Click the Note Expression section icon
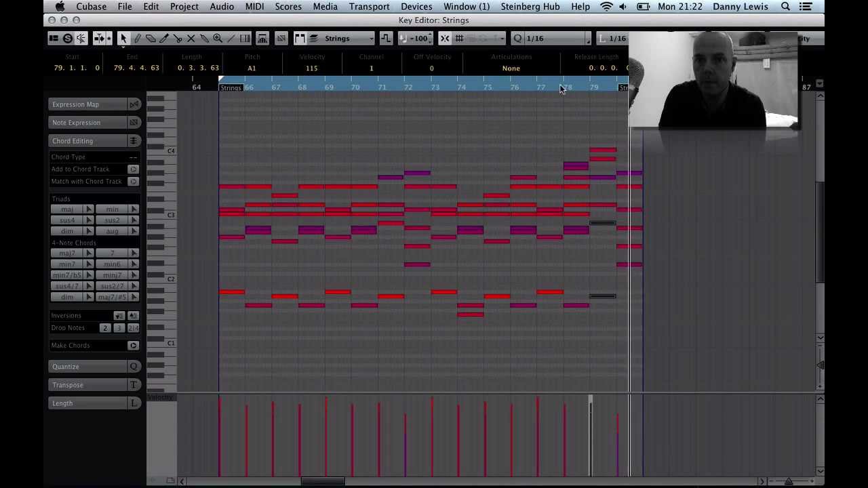 [134, 123]
